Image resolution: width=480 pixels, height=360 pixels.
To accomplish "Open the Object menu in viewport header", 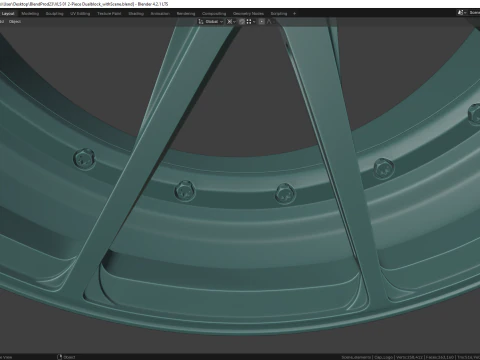I will click(15, 22).
